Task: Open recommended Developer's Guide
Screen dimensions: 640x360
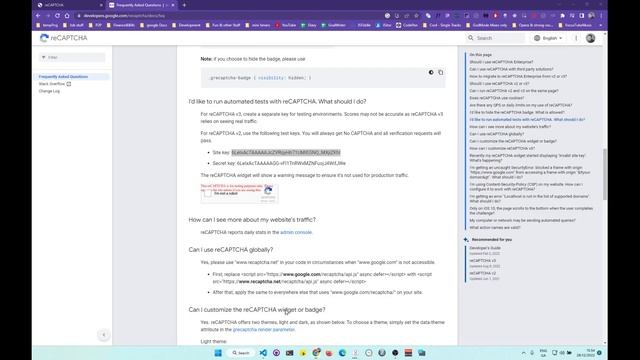Action: click(x=484, y=248)
